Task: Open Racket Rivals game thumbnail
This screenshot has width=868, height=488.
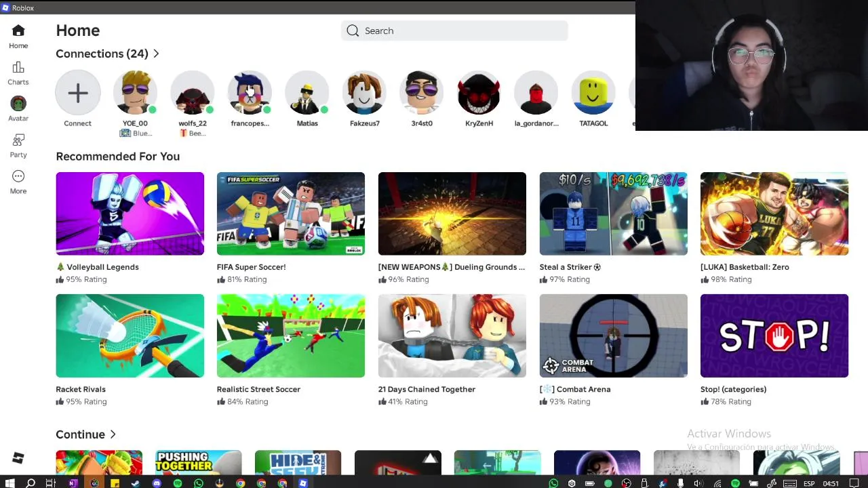Action: [x=130, y=335]
